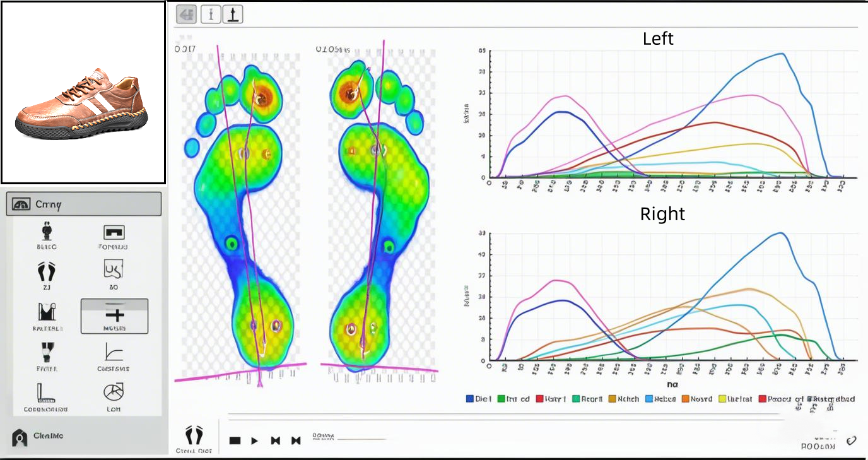Click the first skip frame button
868x460 pixels.
276,440
